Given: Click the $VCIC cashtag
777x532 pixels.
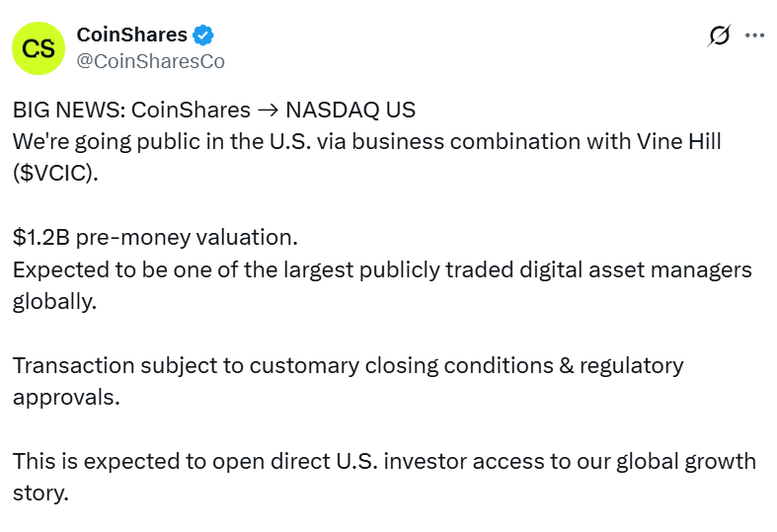Looking at the screenshot, I should pyautogui.click(x=55, y=173).
